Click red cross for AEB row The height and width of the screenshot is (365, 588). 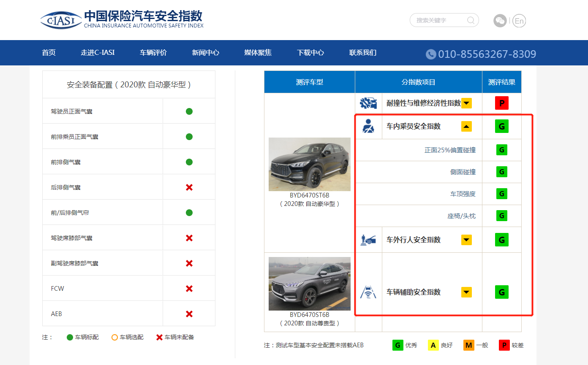pos(189,314)
